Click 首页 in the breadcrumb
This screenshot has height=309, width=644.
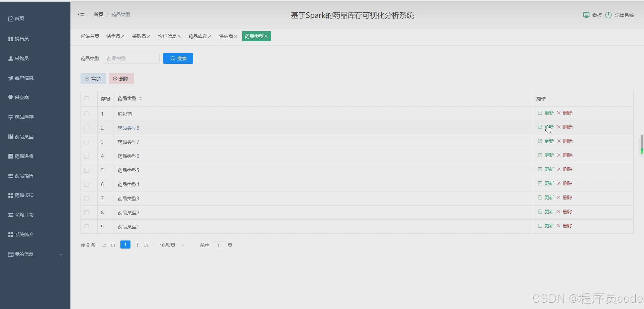[x=99, y=14]
